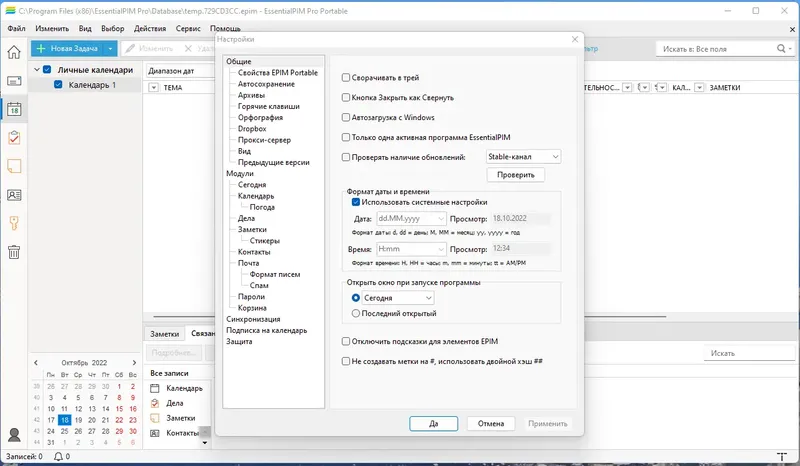Open Contacts module sidebar icon
The width and height of the screenshot is (800, 466).
[14, 195]
